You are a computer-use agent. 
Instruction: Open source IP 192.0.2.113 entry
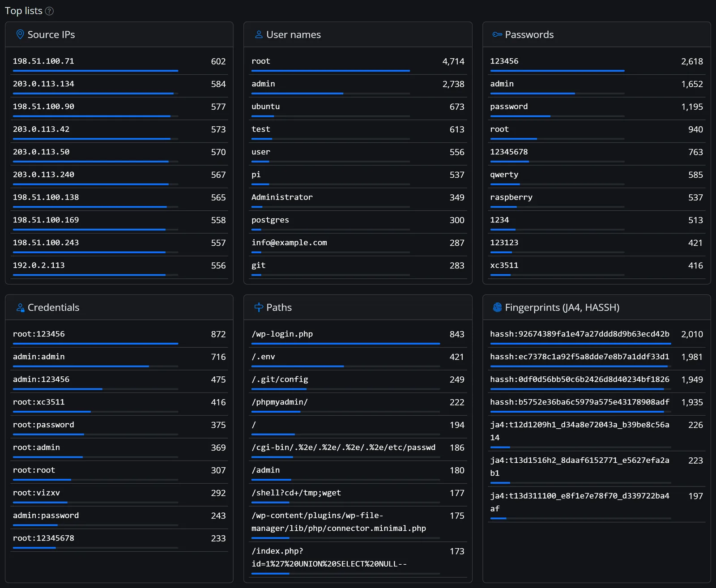click(x=119, y=268)
